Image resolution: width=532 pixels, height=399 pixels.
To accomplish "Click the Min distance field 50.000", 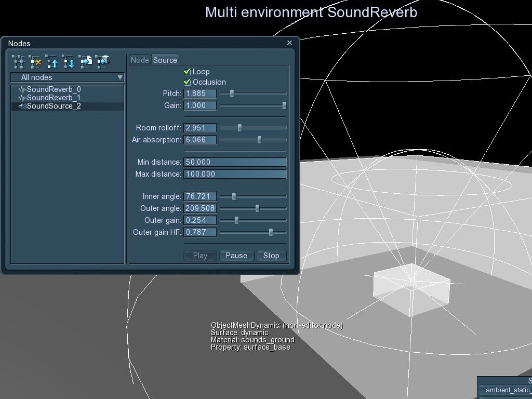I will 235,162.
